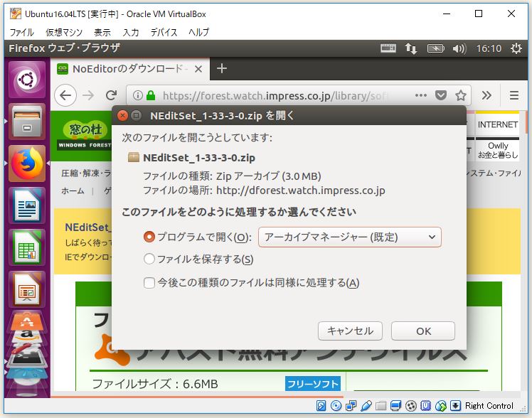The width and height of the screenshot is (532, 418).
Task: Select the NoEditorのダウンロード tab
Action: (x=130, y=69)
